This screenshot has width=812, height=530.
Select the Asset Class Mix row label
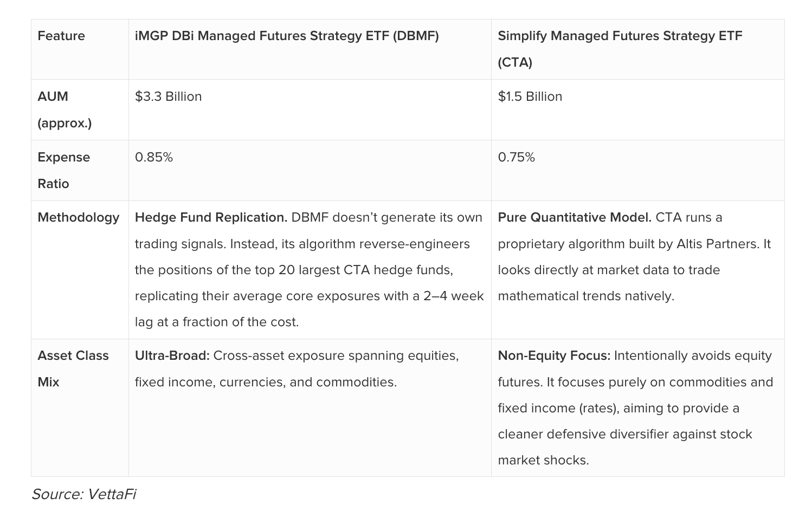pyautogui.click(x=73, y=369)
